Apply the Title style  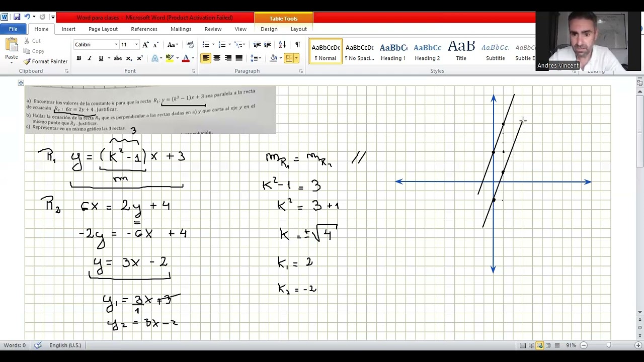(x=461, y=51)
